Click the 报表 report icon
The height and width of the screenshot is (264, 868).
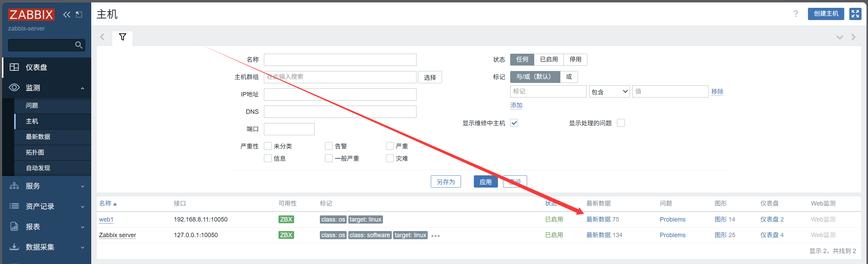click(x=14, y=226)
